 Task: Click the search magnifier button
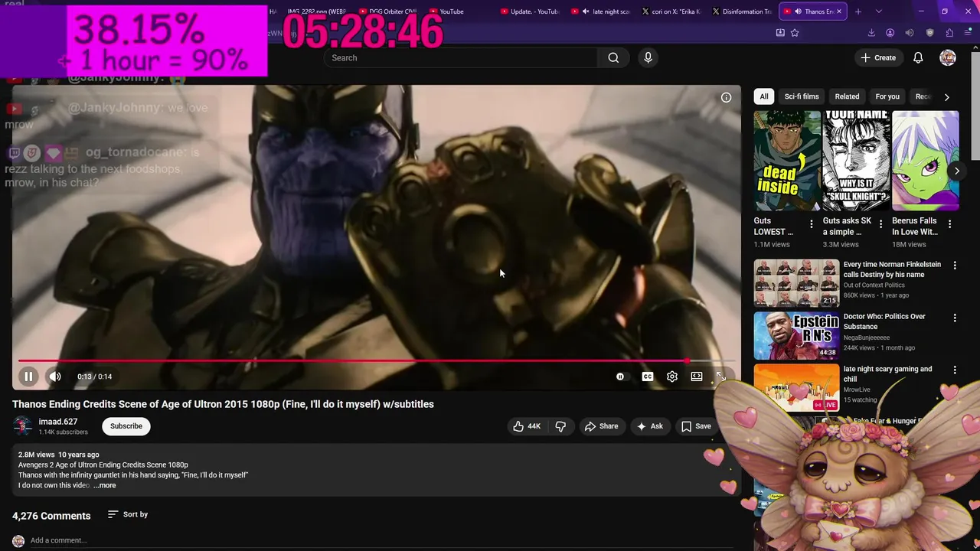coord(613,57)
